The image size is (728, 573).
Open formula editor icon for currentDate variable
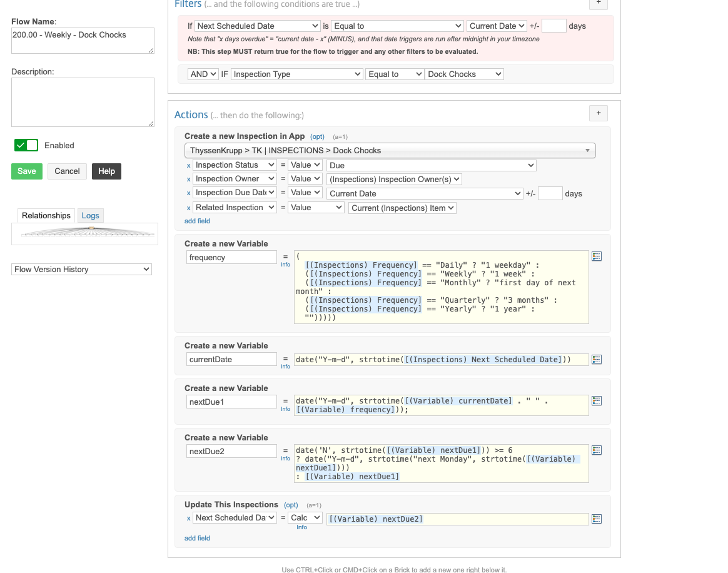[x=597, y=359]
